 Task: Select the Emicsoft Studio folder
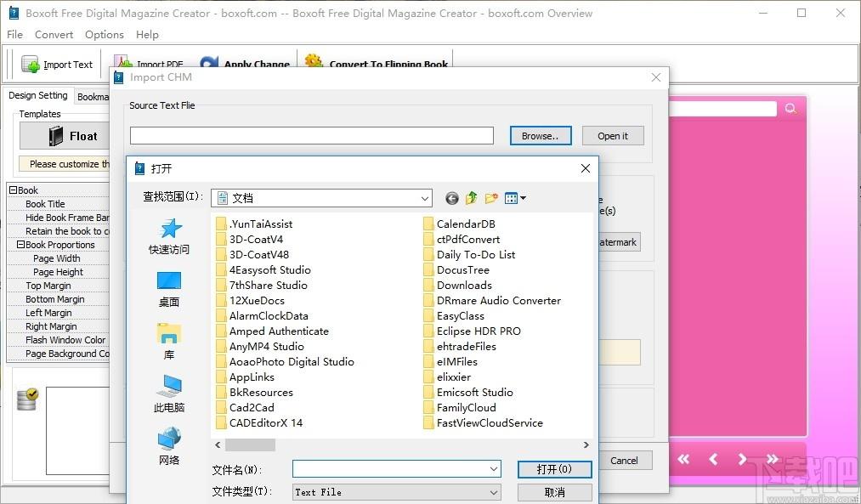click(x=468, y=393)
